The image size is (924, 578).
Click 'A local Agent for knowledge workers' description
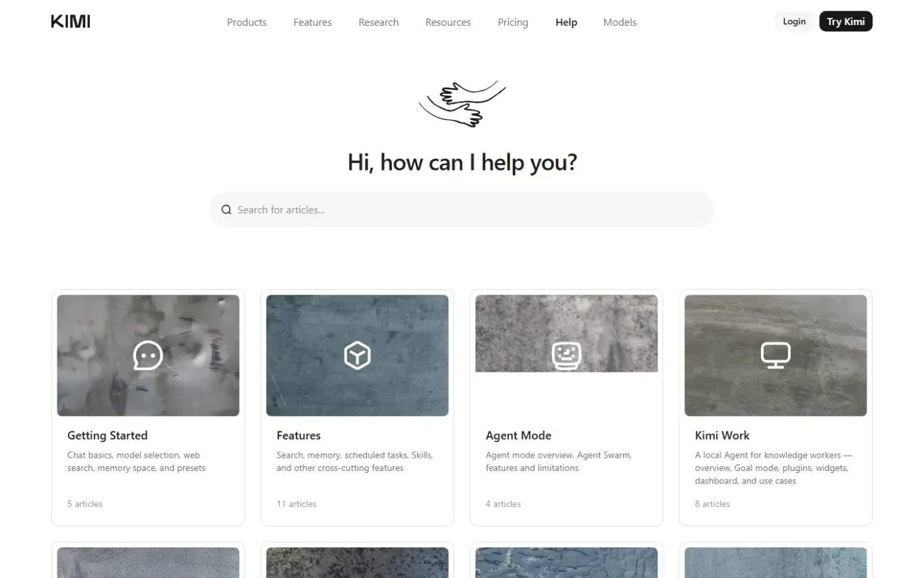pyautogui.click(x=774, y=468)
